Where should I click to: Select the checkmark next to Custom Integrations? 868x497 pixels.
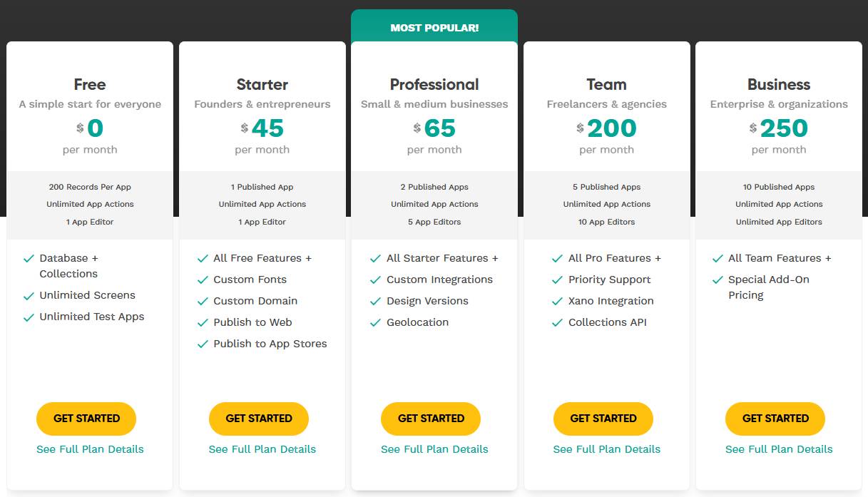pos(375,280)
